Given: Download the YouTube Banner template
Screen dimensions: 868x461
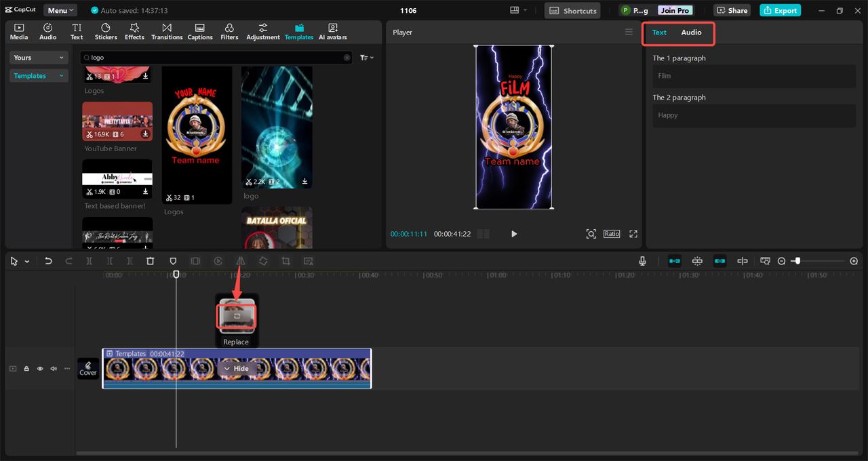Looking at the screenshot, I should tap(145, 134).
